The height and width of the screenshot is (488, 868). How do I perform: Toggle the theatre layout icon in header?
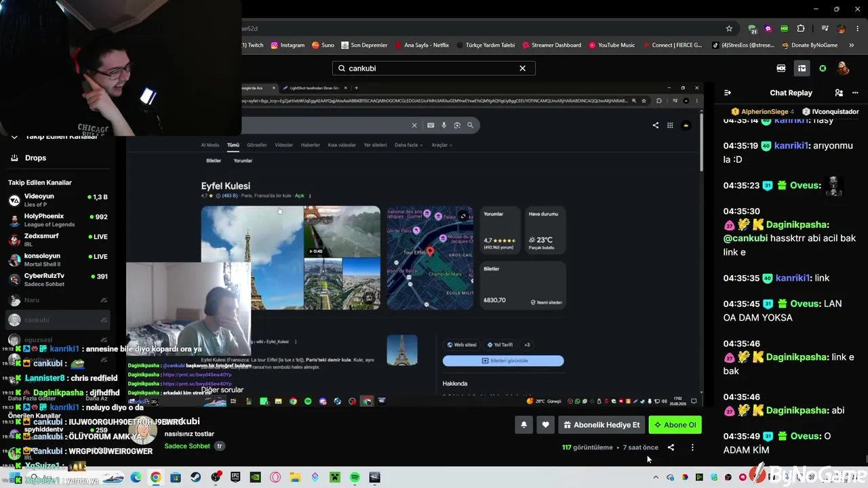[802, 68]
